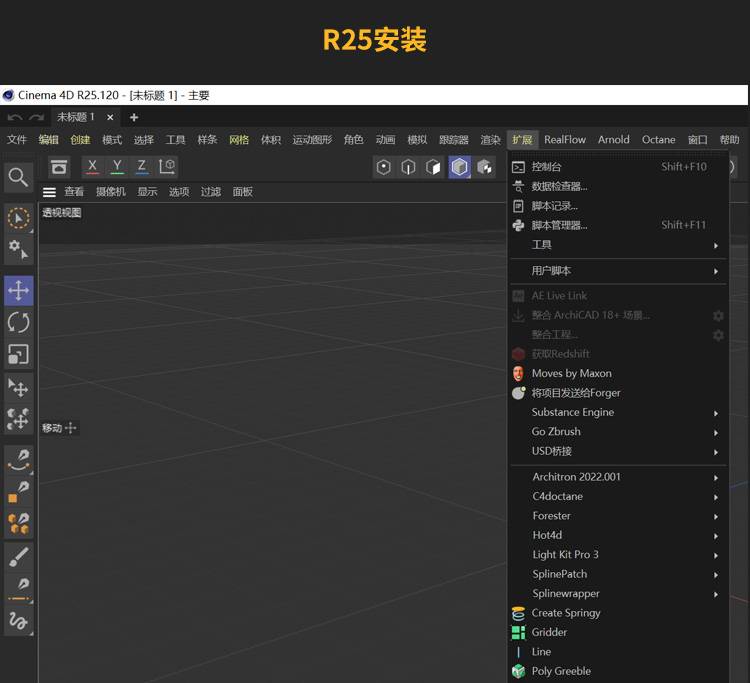This screenshot has height=683, width=750.
Task: Select the scatter pen objects tool
Action: tap(19, 524)
